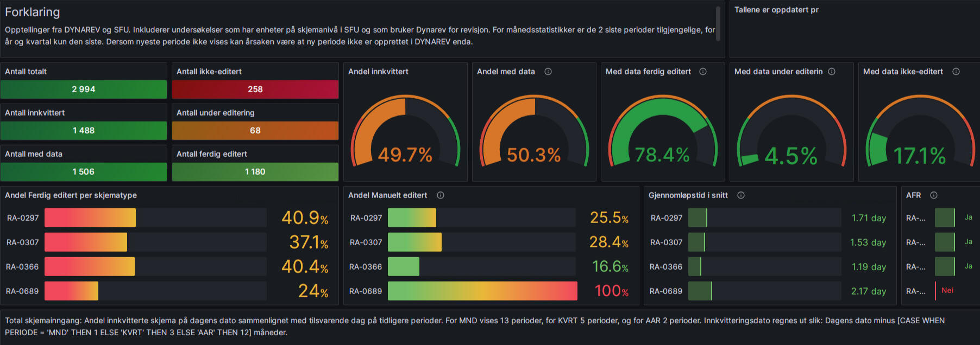This screenshot has width=980, height=345.
Task: Show info for Gjennomløpstid i snitt panel
Action: (741, 195)
